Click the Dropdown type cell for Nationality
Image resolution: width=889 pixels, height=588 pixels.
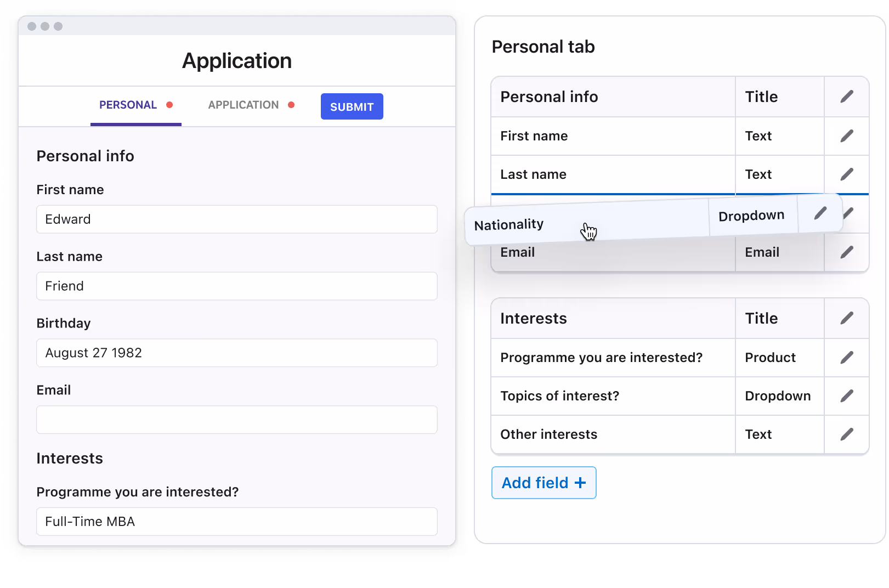click(751, 216)
